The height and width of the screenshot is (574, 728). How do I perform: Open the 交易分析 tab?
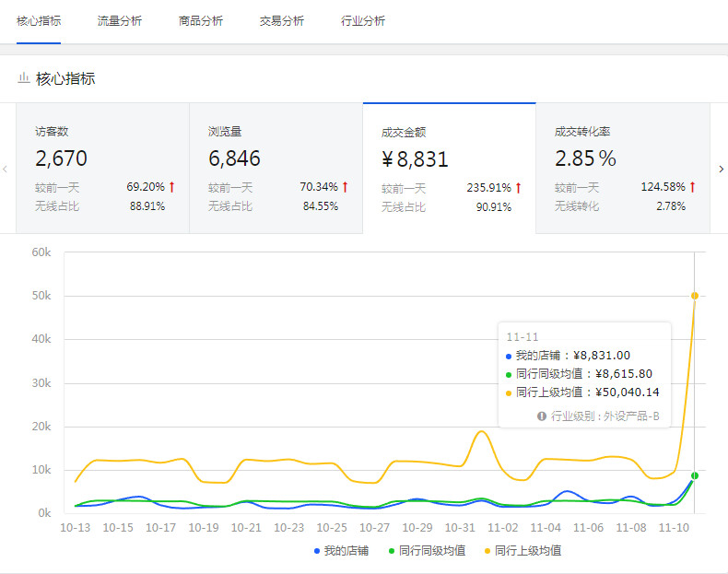coord(281,21)
